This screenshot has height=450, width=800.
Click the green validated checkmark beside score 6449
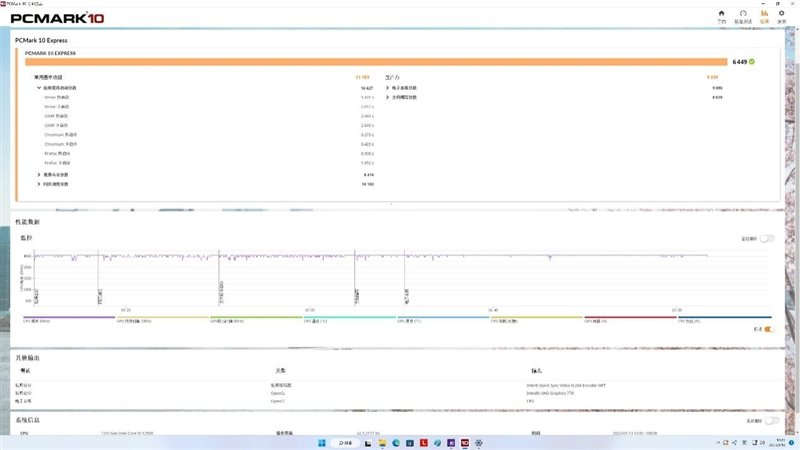[x=752, y=62]
